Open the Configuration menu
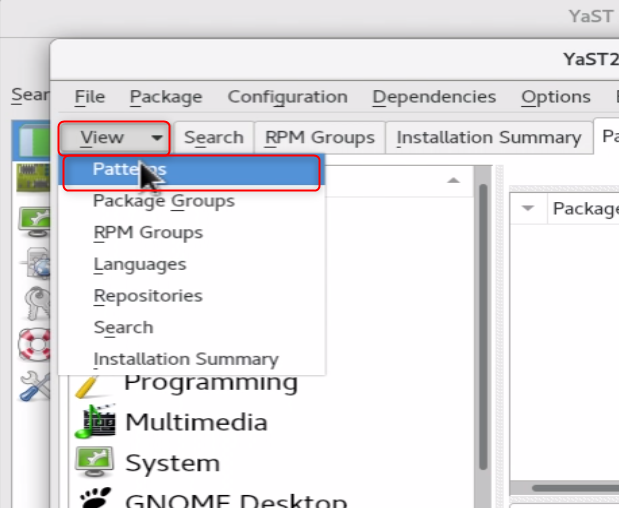Viewport: 619px width, 508px height. (x=287, y=97)
